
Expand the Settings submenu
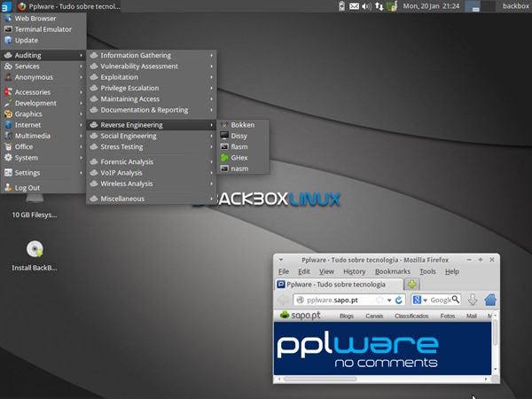pos(43,173)
